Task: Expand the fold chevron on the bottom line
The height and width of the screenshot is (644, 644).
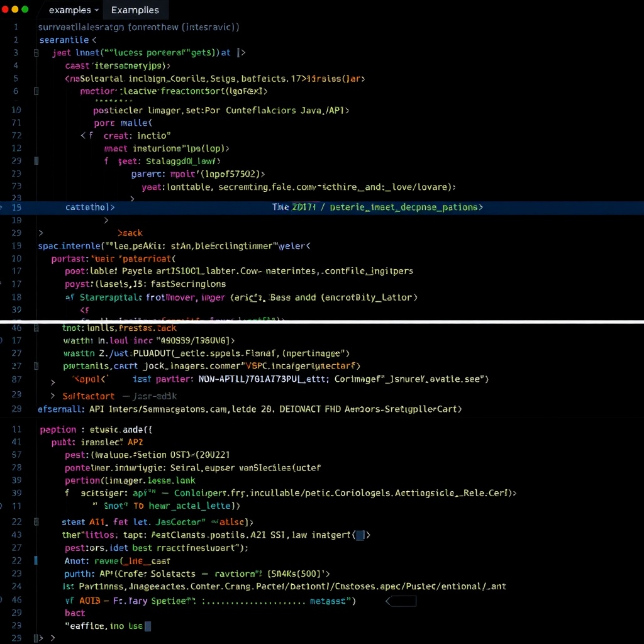Action: click(53, 638)
